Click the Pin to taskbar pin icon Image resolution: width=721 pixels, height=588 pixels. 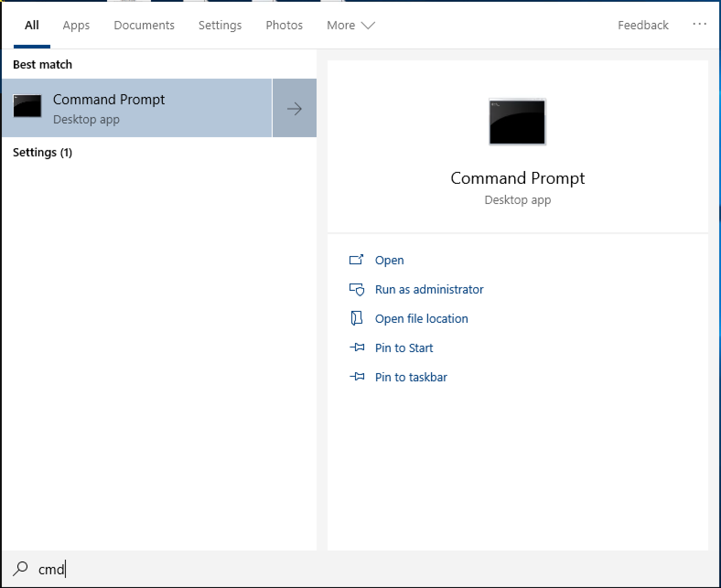[x=357, y=377]
